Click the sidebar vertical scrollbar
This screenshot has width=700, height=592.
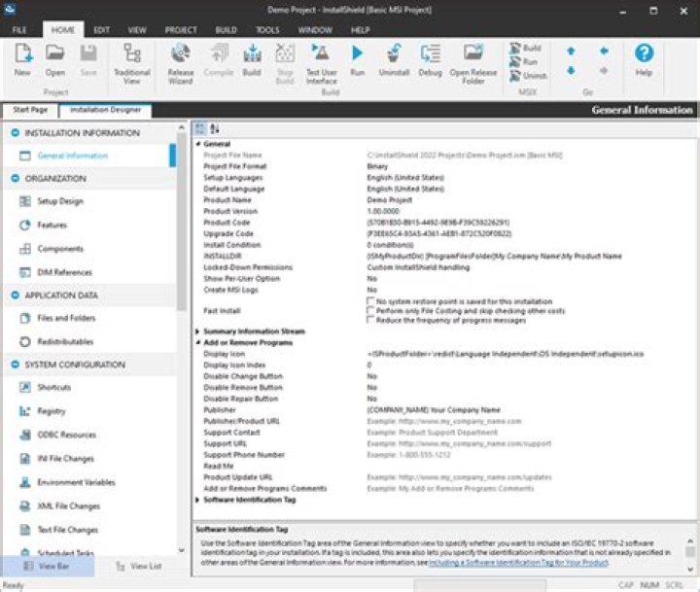pyautogui.click(x=181, y=222)
